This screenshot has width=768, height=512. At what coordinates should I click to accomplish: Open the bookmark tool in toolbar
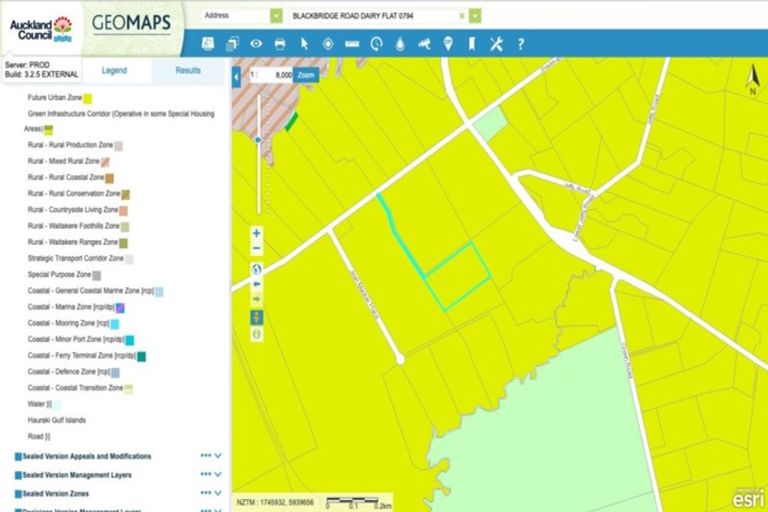[471, 44]
